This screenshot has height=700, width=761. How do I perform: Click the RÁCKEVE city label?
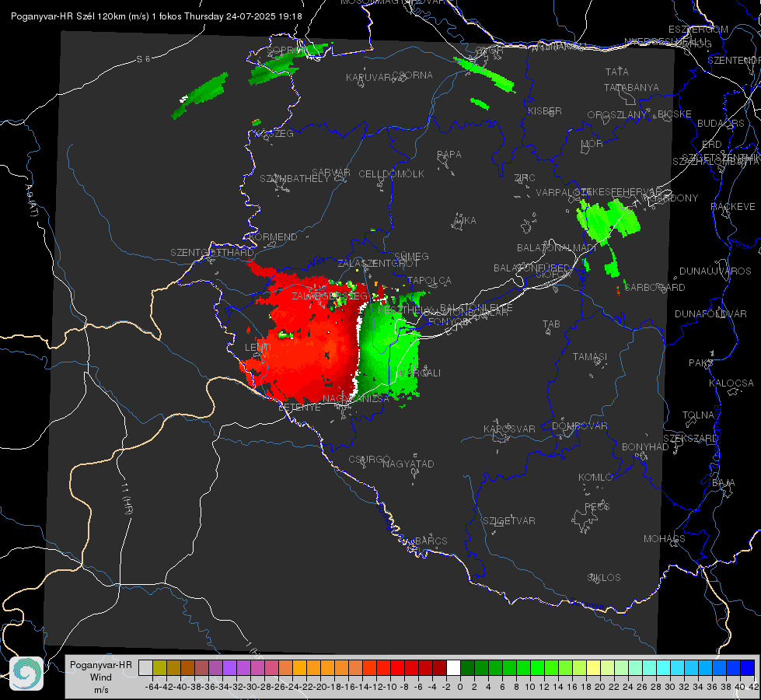733,207
